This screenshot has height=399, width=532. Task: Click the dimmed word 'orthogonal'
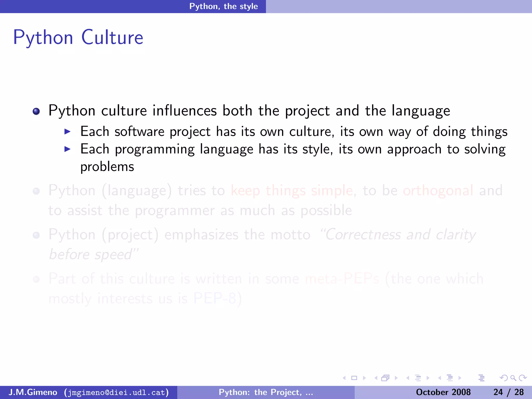(x=438, y=191)
